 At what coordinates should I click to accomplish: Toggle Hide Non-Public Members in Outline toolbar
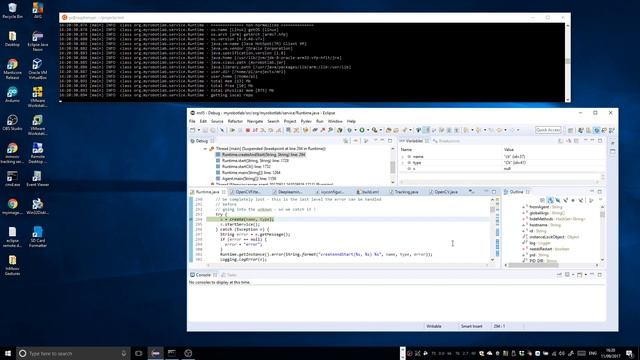click(x=573, y=200)
